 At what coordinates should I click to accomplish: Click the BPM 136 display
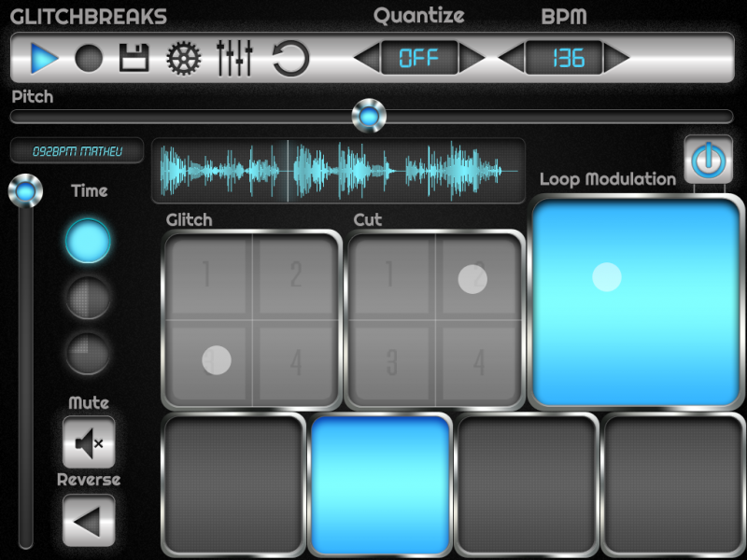[x=564, y=58]
